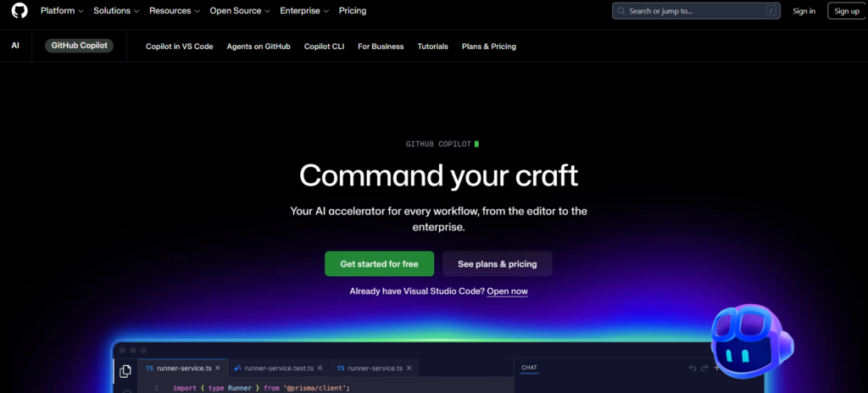
Task: Click the slash shortcut icon in search box
Action: pos(771,11)
